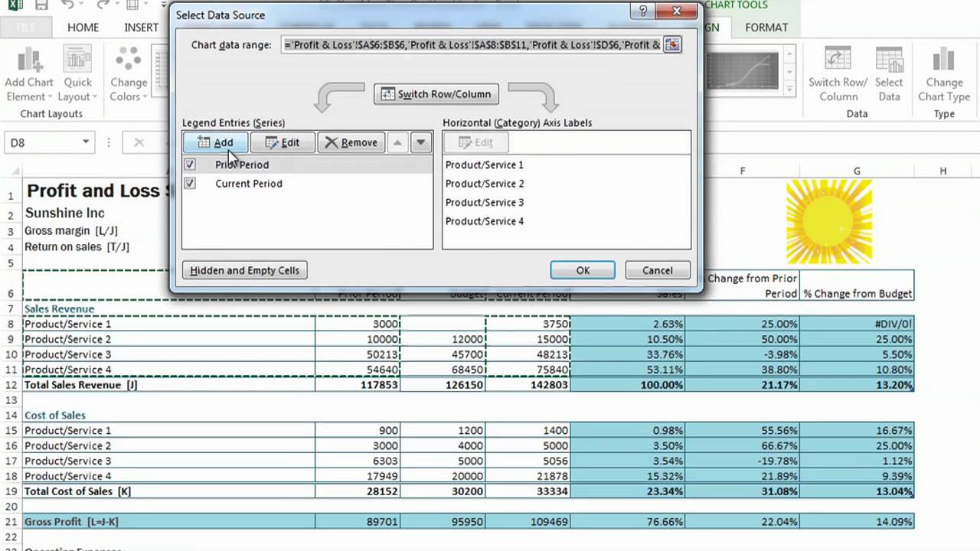The image size is (980, 551).
Task: Switch to the INSERT ribbon tab
Action: (x=142, y=28)
